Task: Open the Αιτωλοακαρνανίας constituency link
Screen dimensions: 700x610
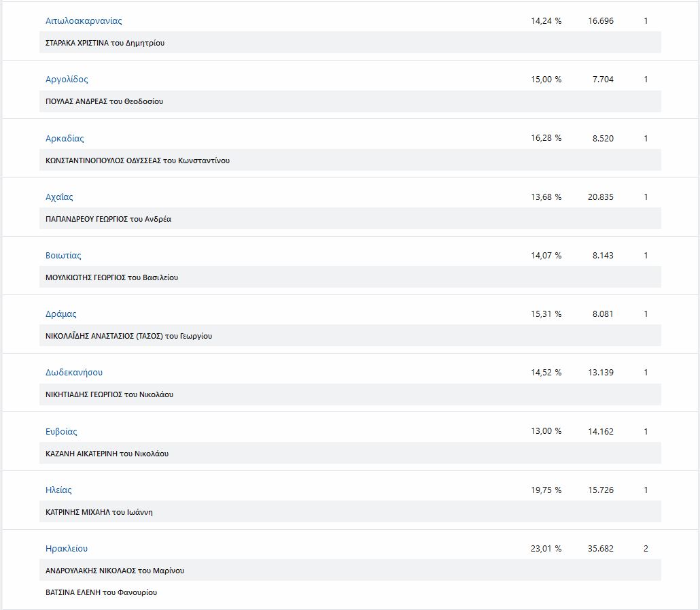Action: (84, 21)
